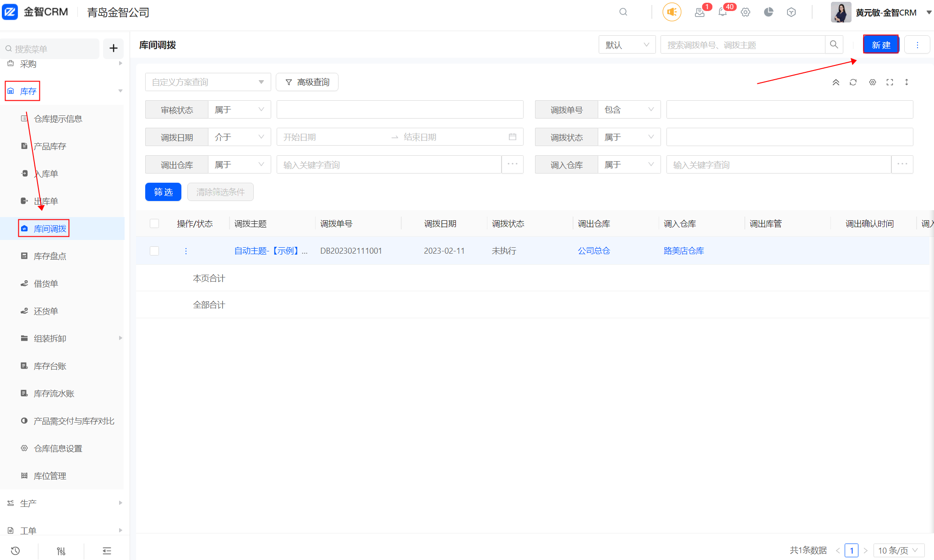Open the vertical dots more-actions menu beside 新建
Viewport: 934px width, 560px height.
pos(917,45)
